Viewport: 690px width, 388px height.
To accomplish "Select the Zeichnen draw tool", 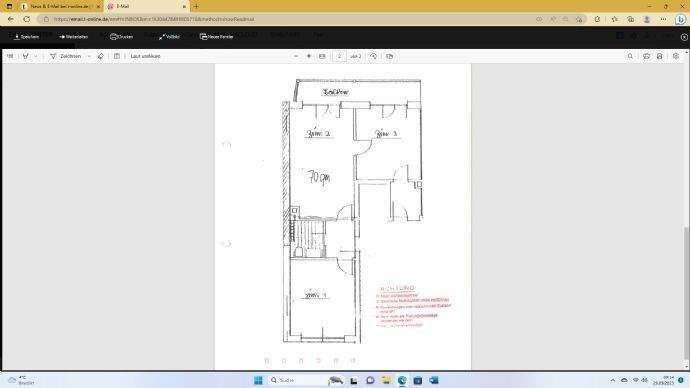I will point(66,56).
